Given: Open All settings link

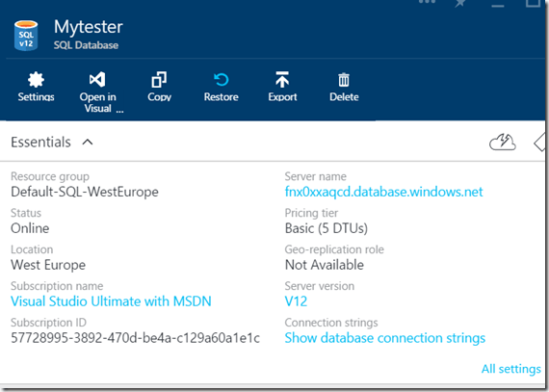Looking at the screenshot, I should pos(511,369).
